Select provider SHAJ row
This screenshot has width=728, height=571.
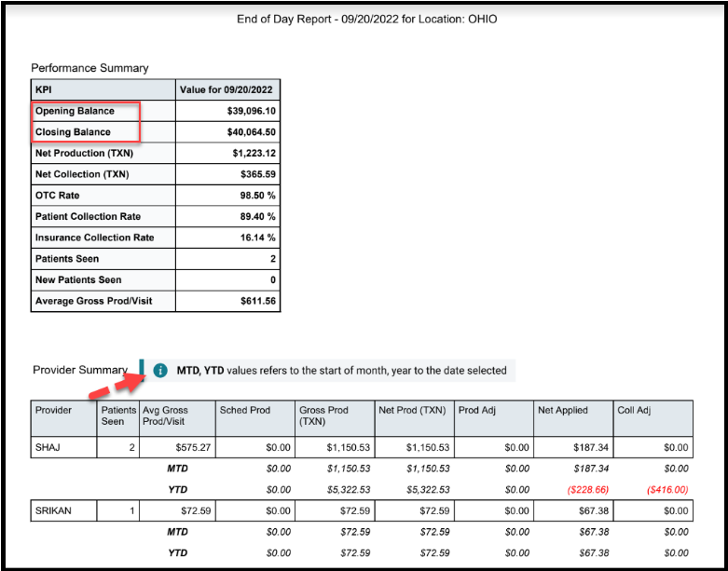coord(362,448)
